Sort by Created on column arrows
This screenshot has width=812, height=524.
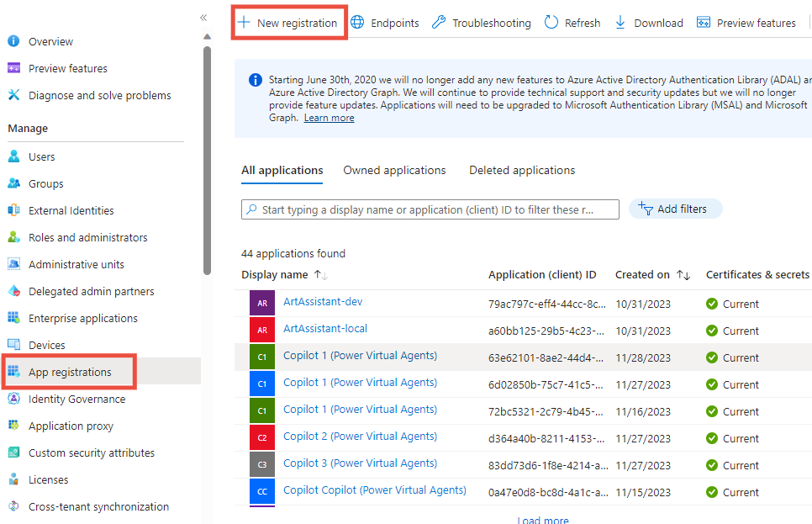click(683, 275)
